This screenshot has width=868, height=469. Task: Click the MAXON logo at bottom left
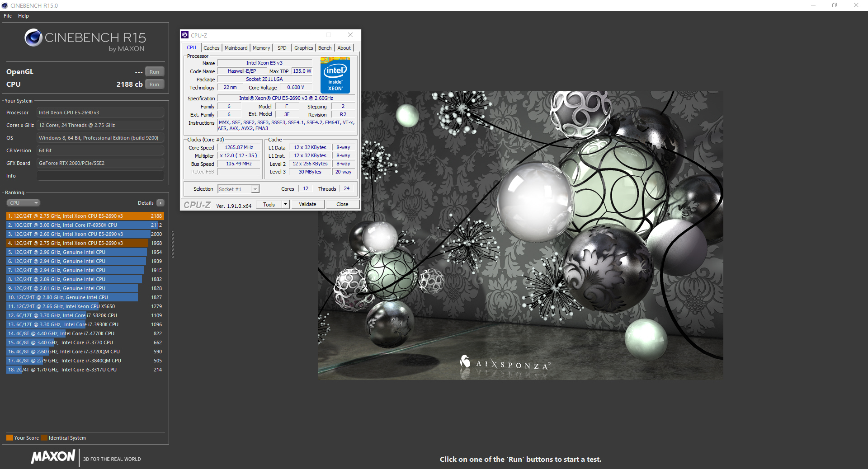point(53,456)
